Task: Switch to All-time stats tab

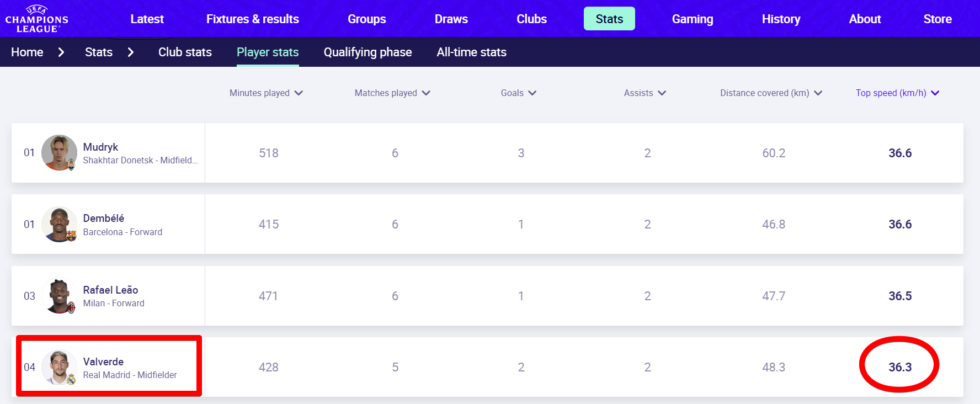Action: (x=472, y=52)
